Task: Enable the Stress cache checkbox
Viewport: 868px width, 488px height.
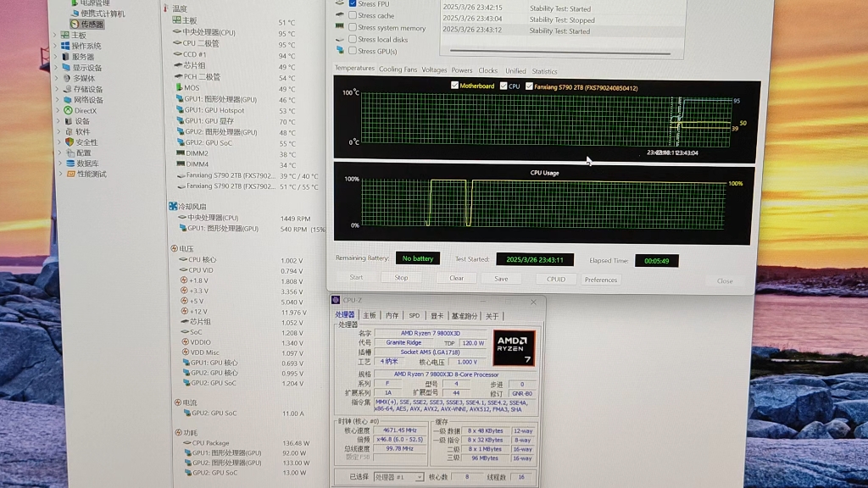Action: point(353,16)
